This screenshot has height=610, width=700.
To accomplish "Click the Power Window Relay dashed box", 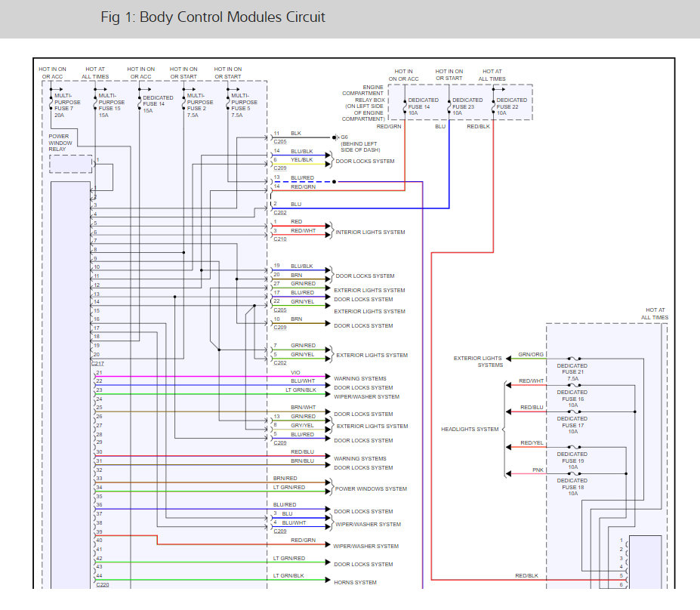I will coord(70,164).
